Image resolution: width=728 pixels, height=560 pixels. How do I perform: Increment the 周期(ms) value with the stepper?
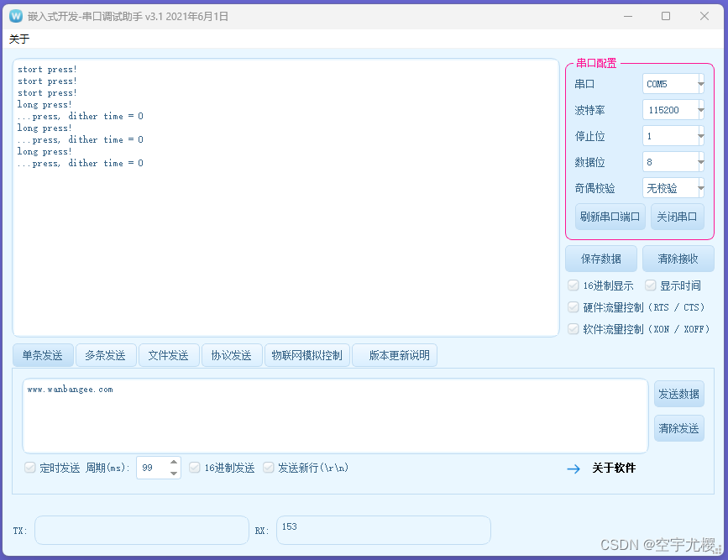point(173,463)
